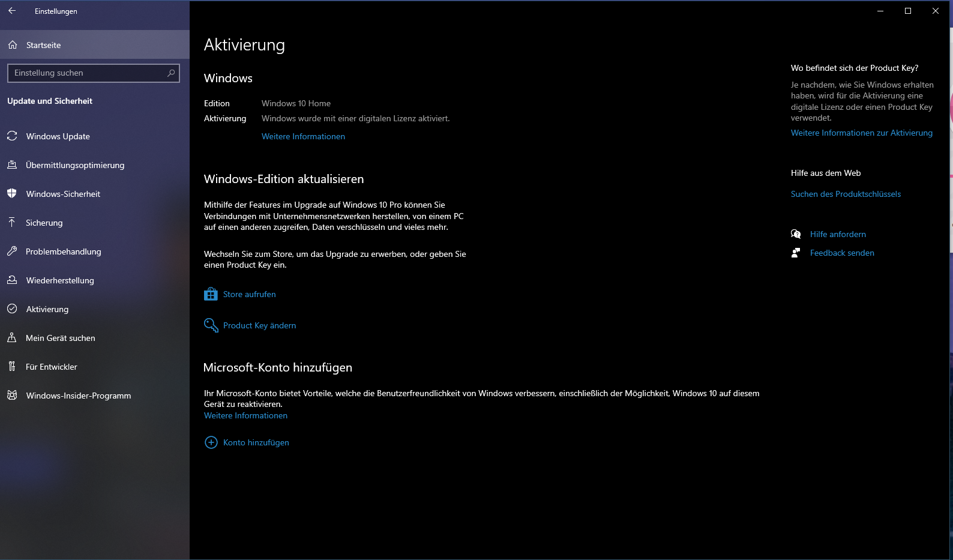
Task: Click the search magnifier icon
Action: click(x=171, y=73)
